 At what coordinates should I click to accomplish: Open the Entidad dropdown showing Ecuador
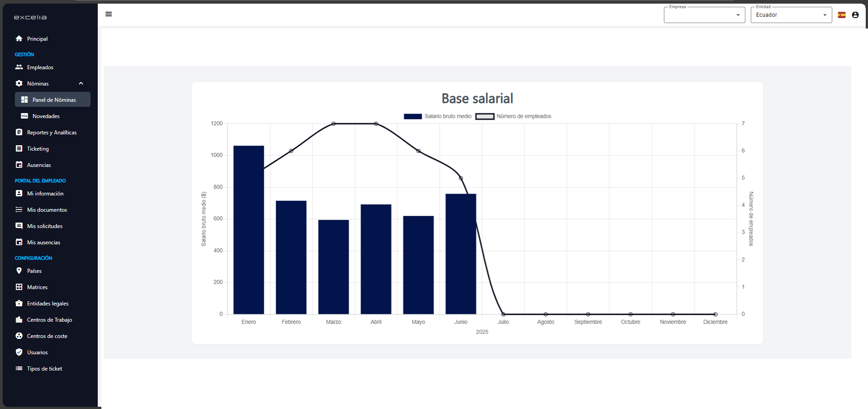(791, 15)
